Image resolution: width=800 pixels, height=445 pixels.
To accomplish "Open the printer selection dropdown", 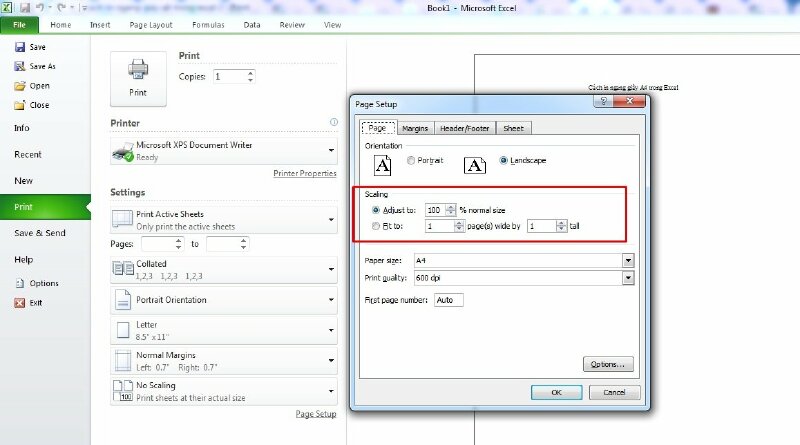I will pos(331,151).
